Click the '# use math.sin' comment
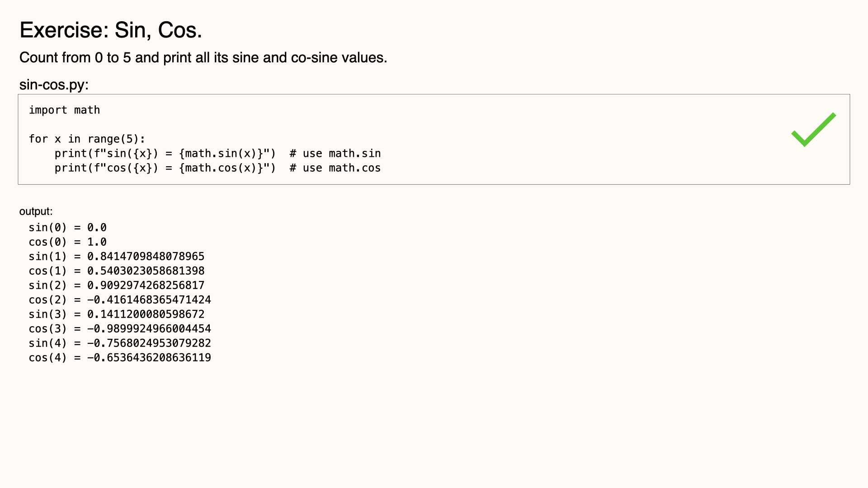868x488 pixels. tap(335, 154)
